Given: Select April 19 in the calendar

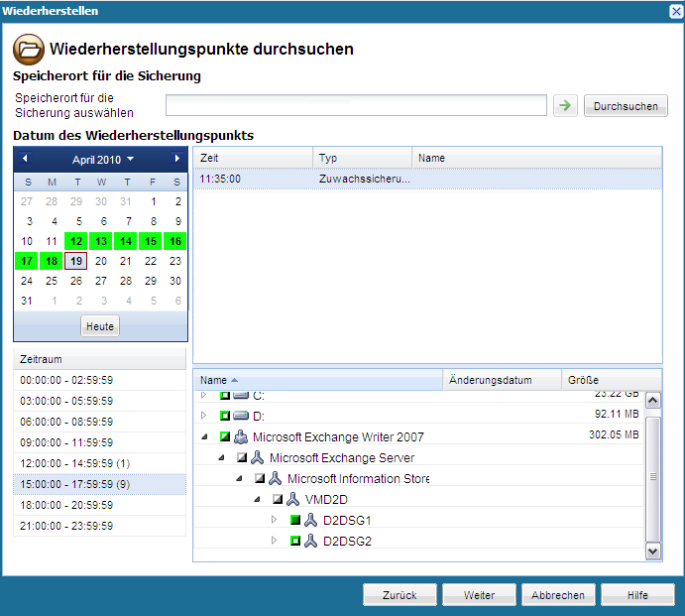Looking at the screenshot, I should point(76,261).
